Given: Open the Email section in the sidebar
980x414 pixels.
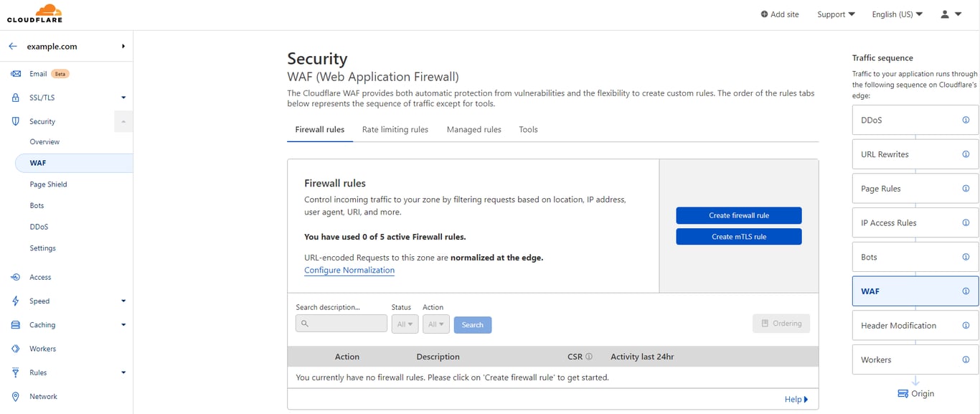Looking at the screenshot, I should click(x=16, y=73).
